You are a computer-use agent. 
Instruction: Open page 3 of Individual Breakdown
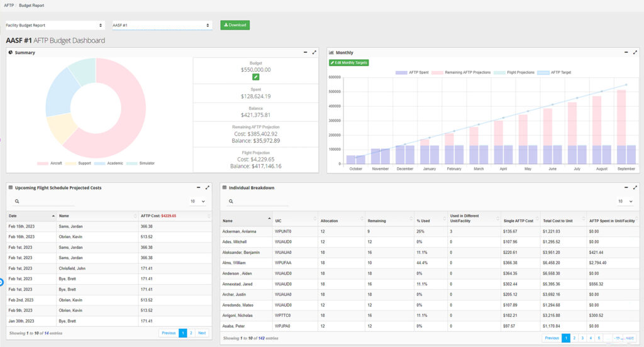click(582, 338)
